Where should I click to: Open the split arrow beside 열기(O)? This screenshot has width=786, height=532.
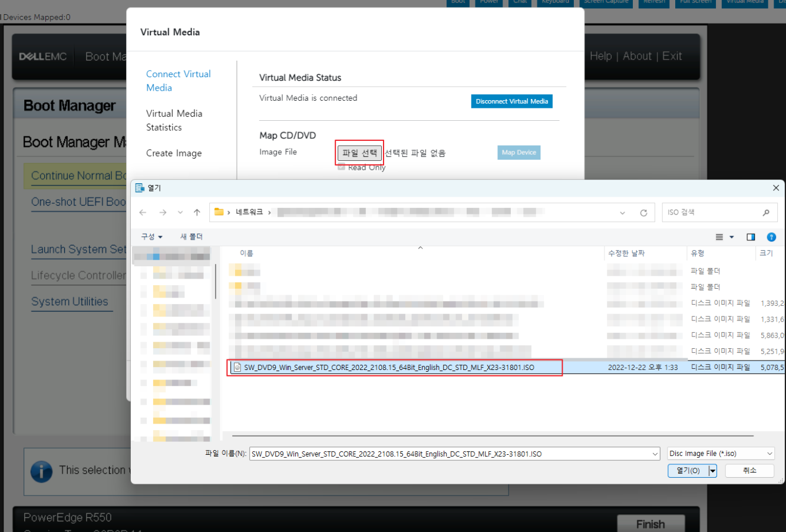pos(712,470)
